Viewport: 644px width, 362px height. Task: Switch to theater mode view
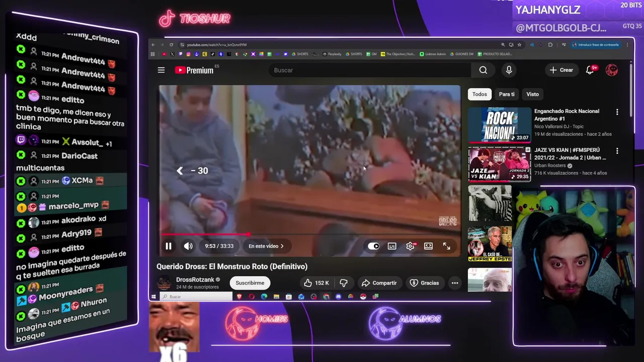click(x=428, y=246)
